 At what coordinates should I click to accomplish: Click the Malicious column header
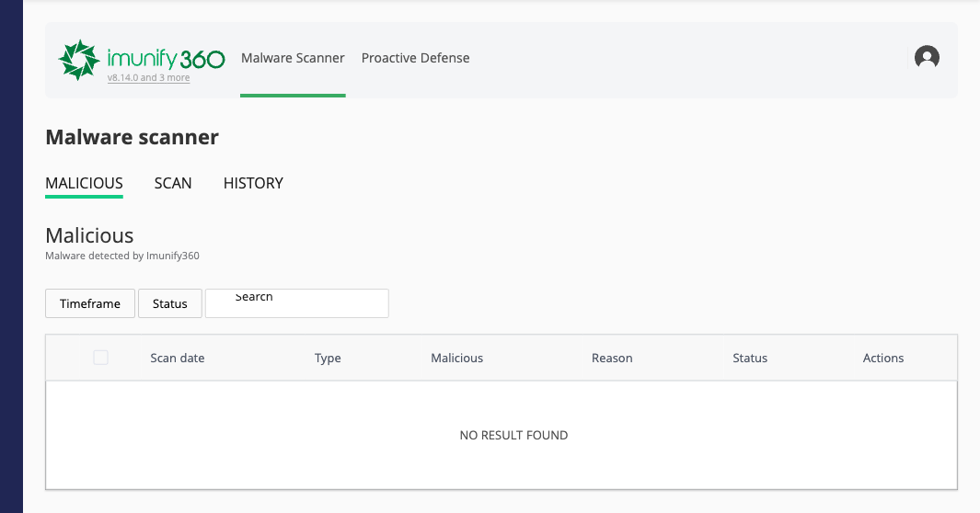click(x=457, y=359)
